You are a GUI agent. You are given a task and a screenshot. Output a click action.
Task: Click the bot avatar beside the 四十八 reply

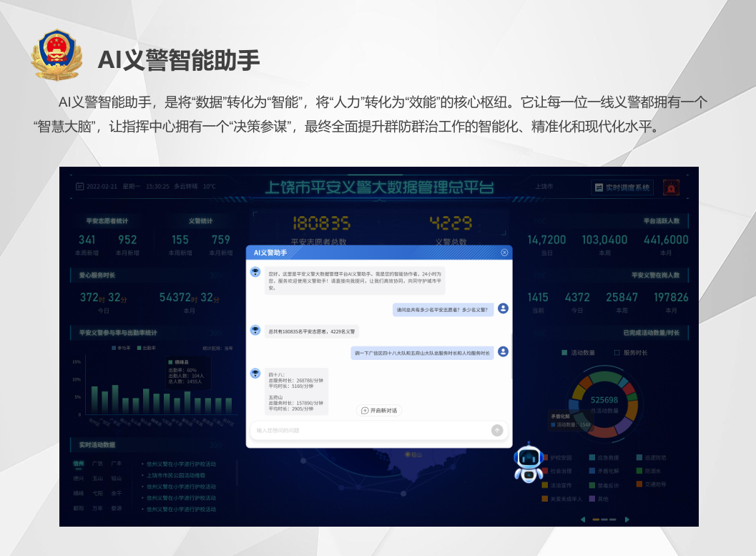255,374
